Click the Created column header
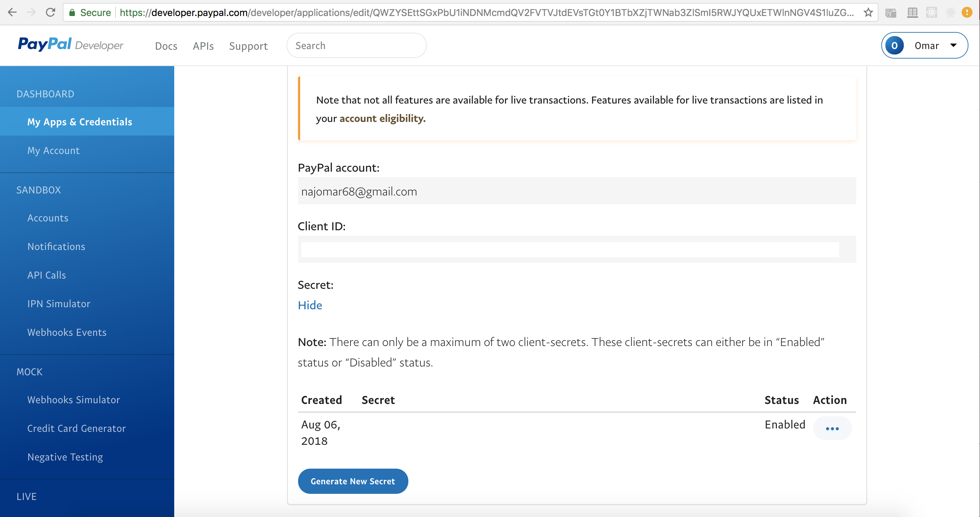The height and width of the screenshot is (517, 980). 322,400
